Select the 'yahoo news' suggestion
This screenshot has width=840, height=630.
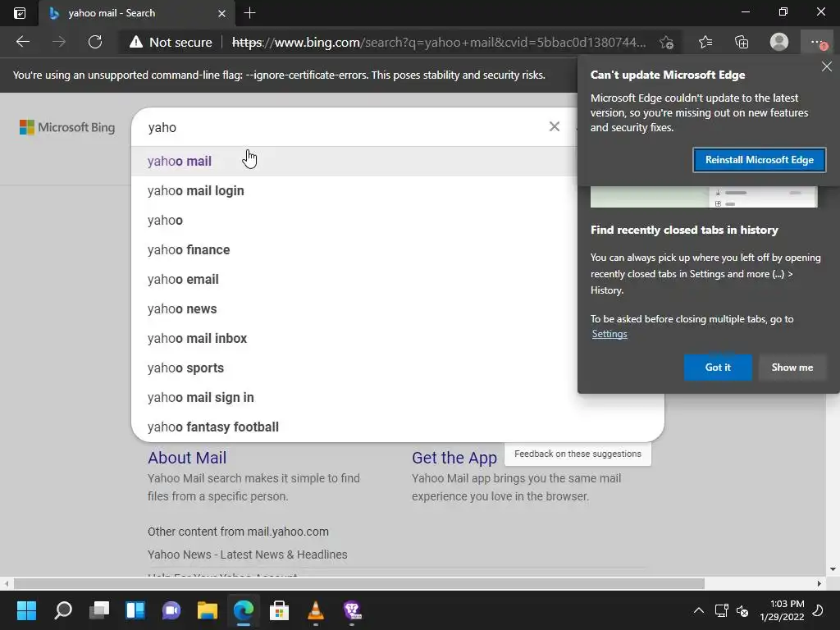354,308
